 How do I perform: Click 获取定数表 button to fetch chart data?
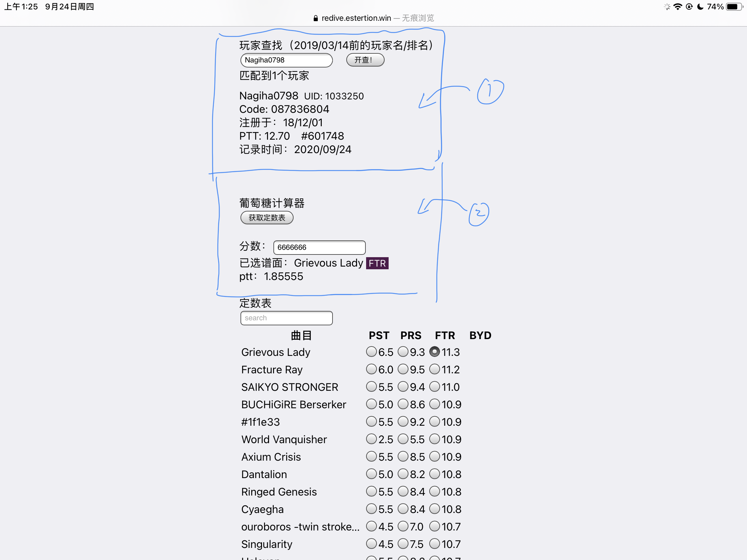pos(267,218)
